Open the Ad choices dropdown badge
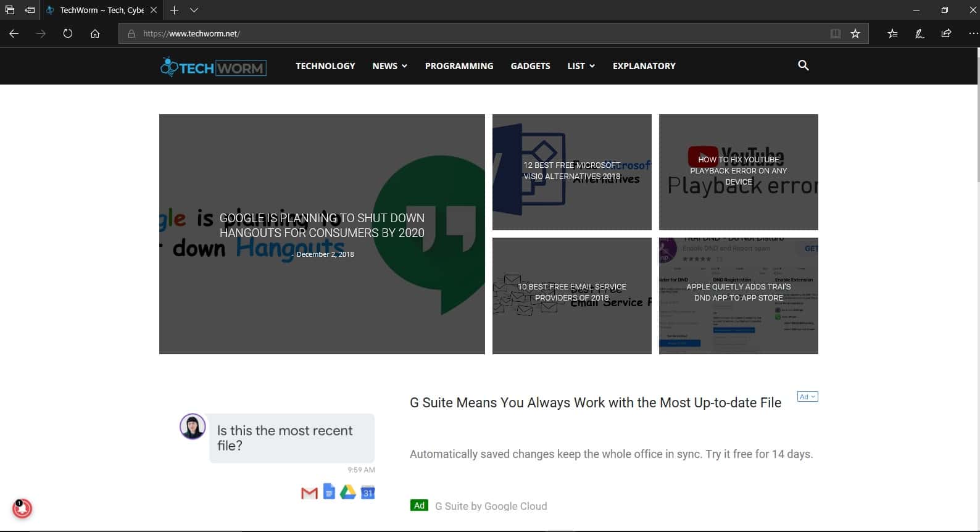Image resolution: width=980 pixels, height=532 pixels. click(807, 397)
